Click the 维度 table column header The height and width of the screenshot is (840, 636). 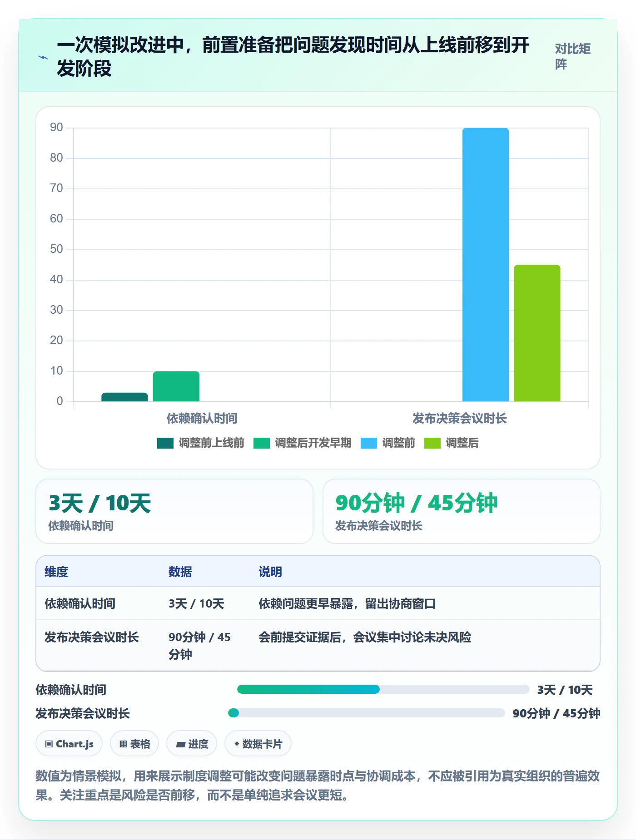pos(56,572)
